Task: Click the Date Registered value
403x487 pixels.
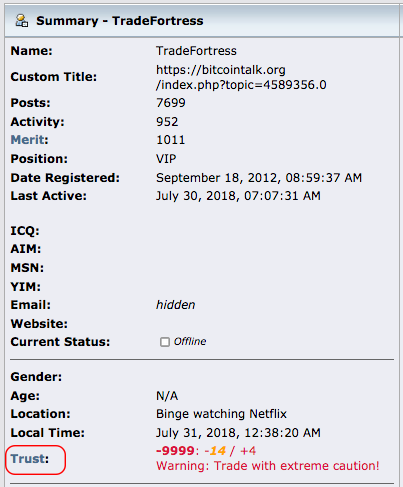Action: pyautogui.click(x=259, y=178)
